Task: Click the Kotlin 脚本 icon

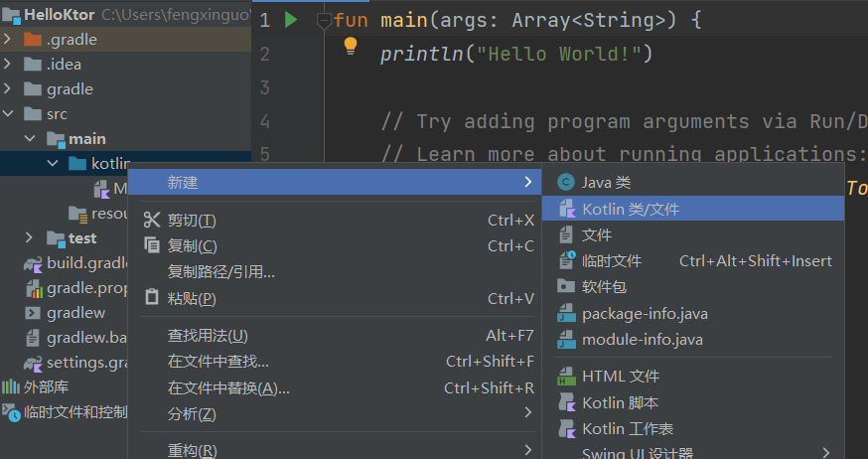Action: pyautogui.click(x=566, y=402)
